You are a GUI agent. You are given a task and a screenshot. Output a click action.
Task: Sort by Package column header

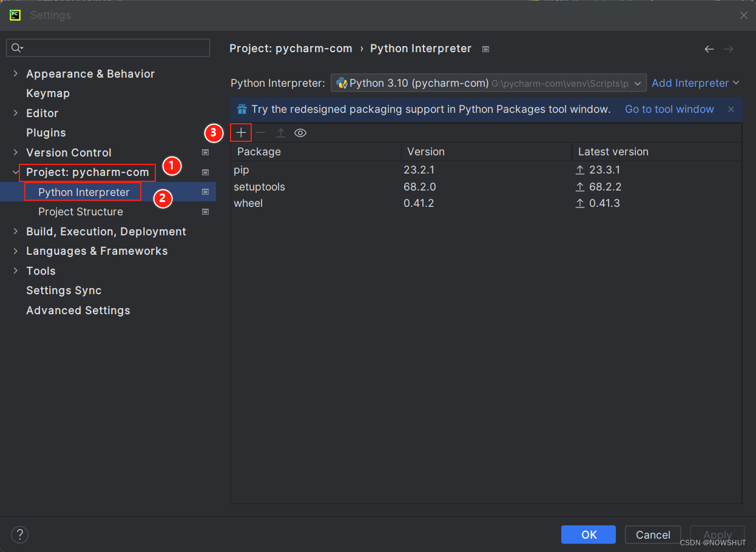tap(316, 152)
